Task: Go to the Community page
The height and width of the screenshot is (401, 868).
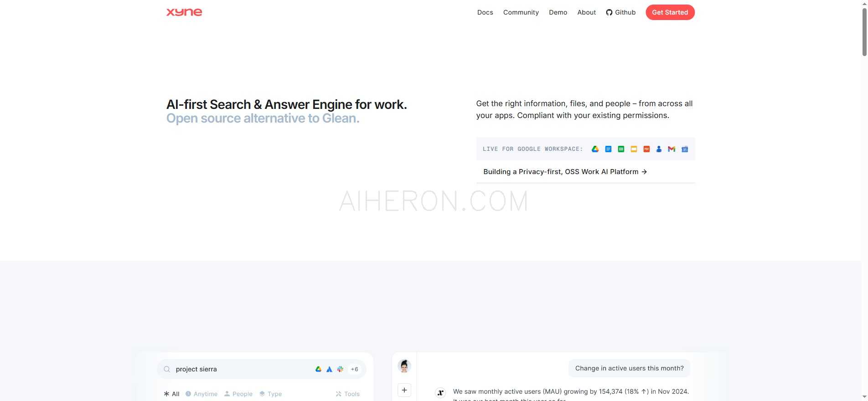Action: [x=521, y=12]
